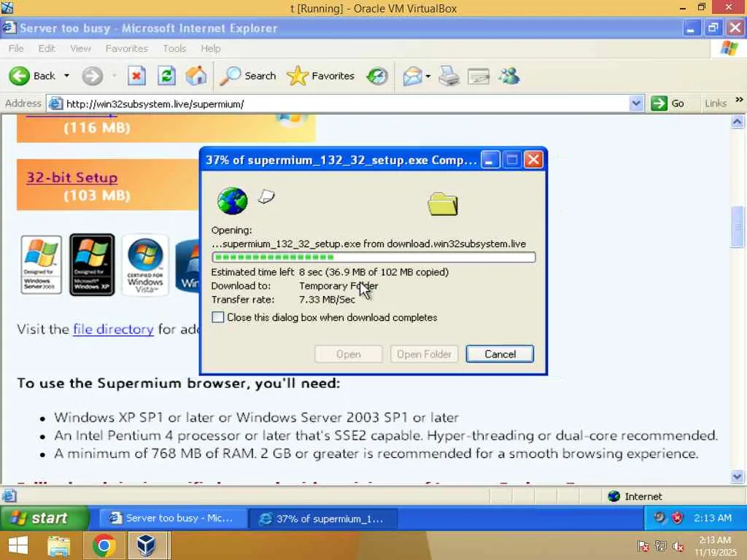This screenshot has width=747, height=560.
Task: Open the Help menu
Action: pyautogui.click(x=211, y=48)
